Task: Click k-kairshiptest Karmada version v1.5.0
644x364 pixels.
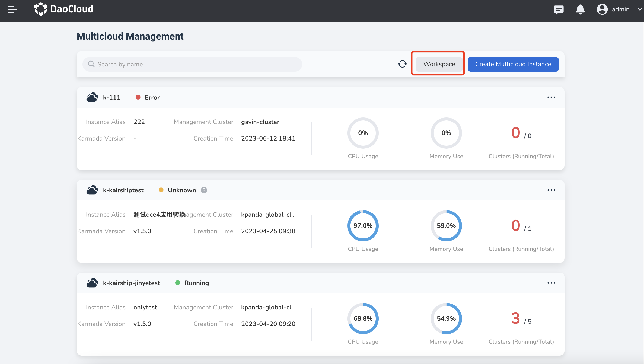Action: (142, 231)
